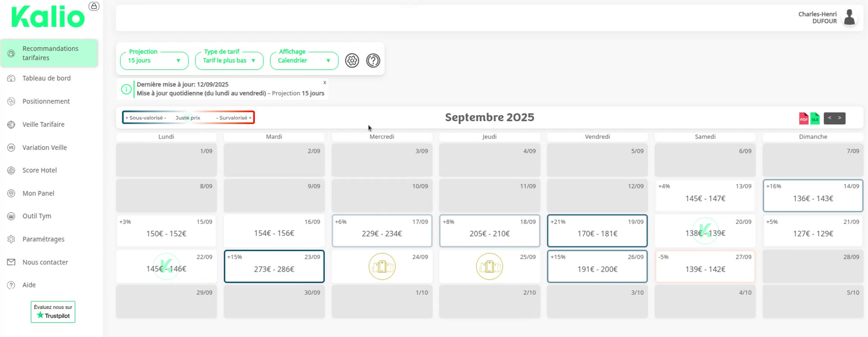This screenshot has height=337, width=868.
Task: Click the Kalio logo
Action: (48, 17)
